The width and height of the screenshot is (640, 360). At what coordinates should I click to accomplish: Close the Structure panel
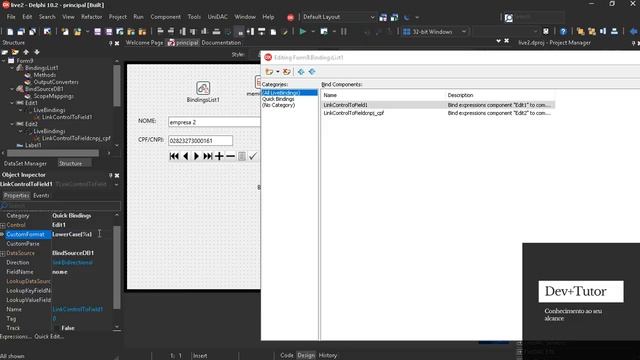click(x=117, y=43)
